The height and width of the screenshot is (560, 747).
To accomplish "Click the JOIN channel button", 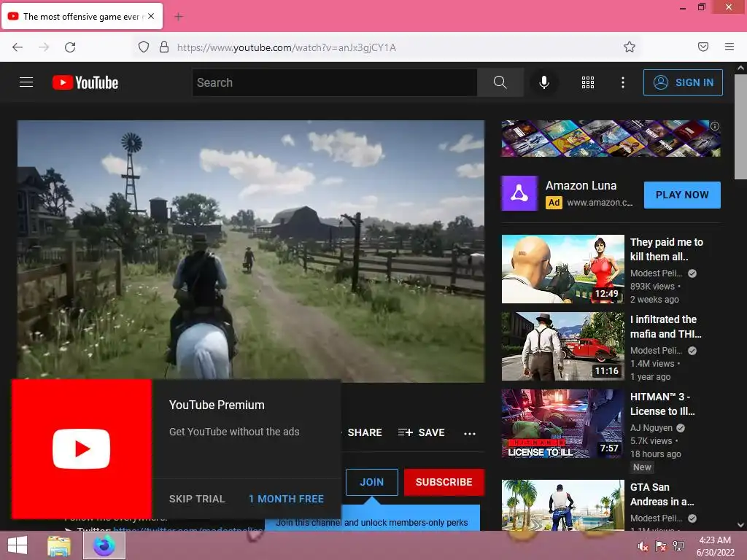I will tap(371, 482).
